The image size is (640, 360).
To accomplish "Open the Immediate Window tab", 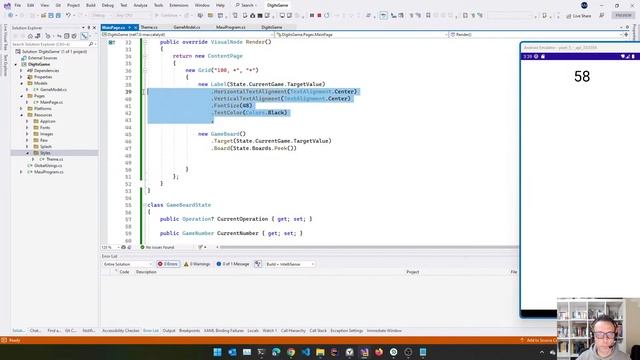I will click(x=384, y=331).
